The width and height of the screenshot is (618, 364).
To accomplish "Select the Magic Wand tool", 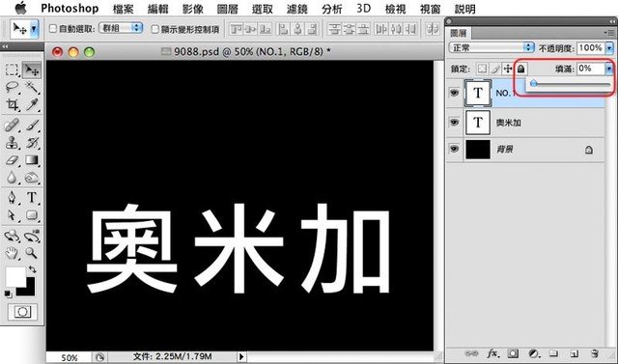I will (x=32, y=87).
